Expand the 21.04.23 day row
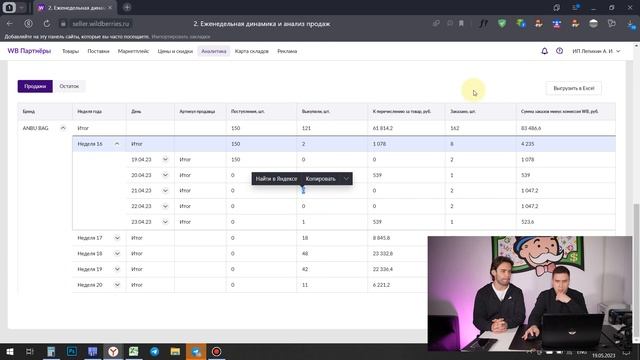Viewport: 640px width, 360px height. pyautogui.click(x=165, y=191)
